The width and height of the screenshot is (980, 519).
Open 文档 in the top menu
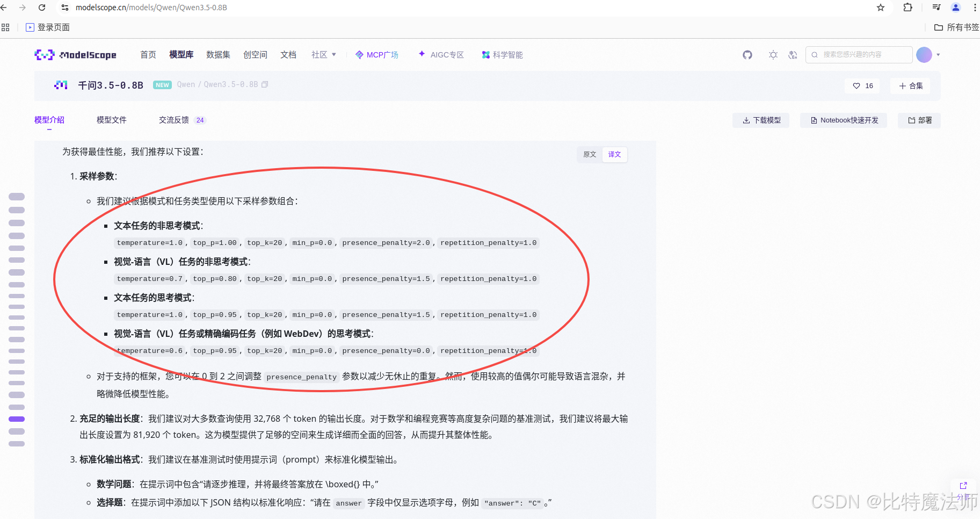288,55
